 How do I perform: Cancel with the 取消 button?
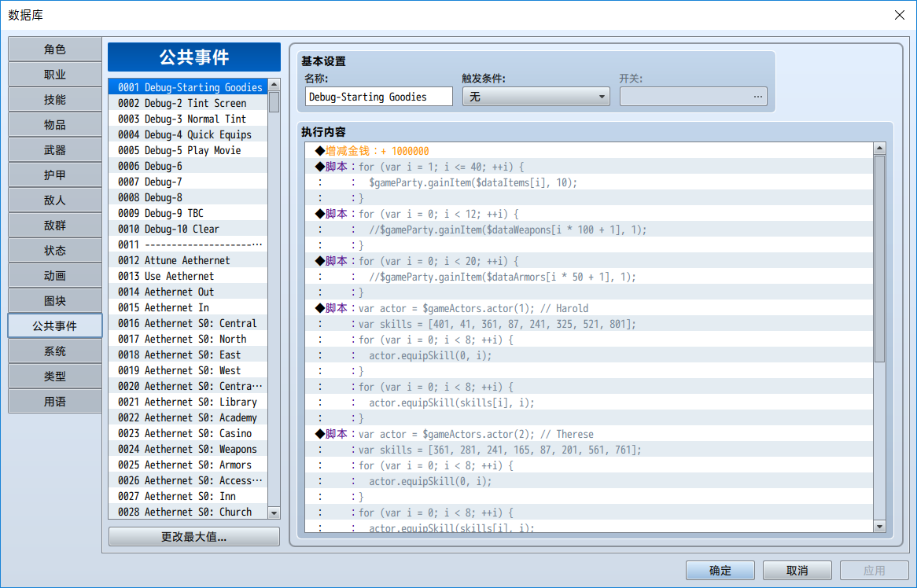(797, 571)
